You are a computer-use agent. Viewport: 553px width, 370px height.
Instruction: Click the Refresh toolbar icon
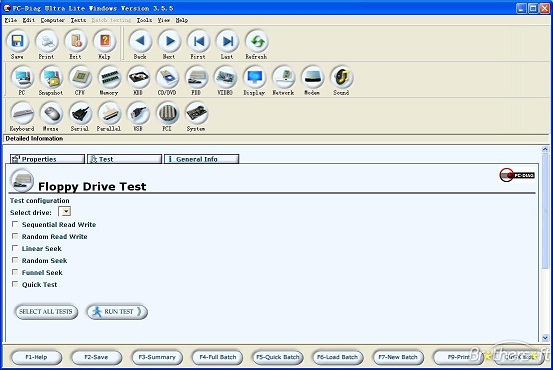point(256,41)
